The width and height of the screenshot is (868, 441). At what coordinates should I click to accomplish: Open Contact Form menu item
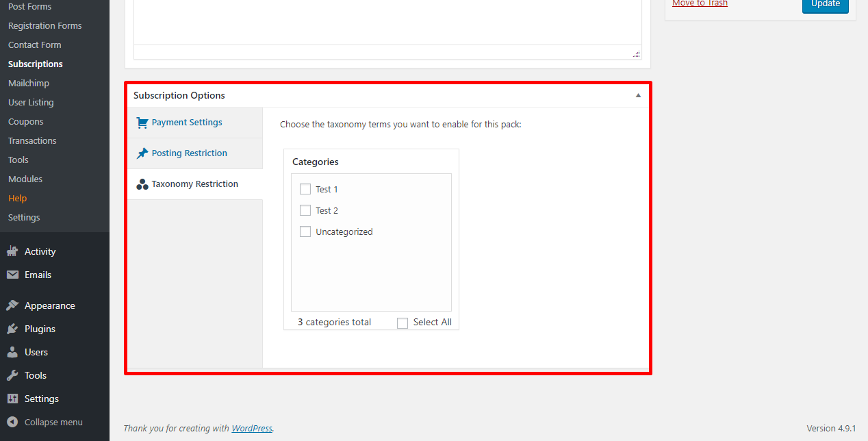34,45
